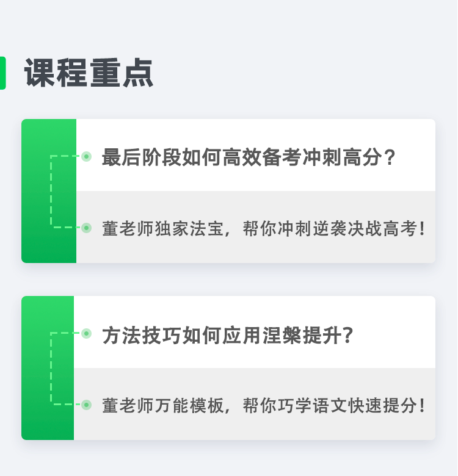Open the question 最后阶段如何高效备考冲刺高分?
The image size is (458, 476).
pyautogui.click(x=249, y=157)
